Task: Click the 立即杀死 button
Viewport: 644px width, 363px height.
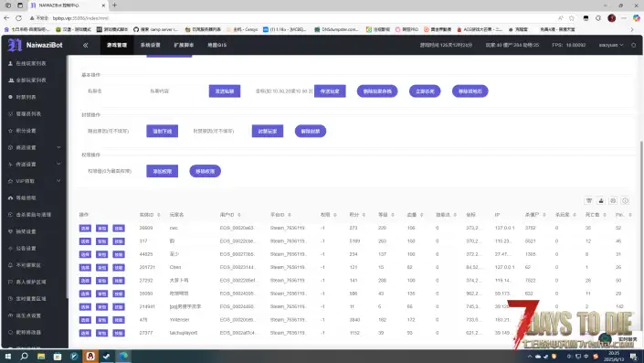Action: 425,91
